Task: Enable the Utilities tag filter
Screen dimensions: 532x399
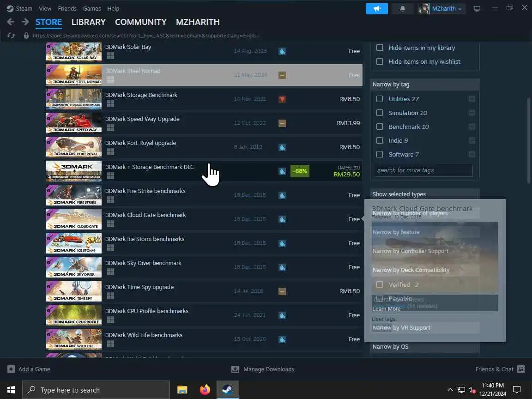Action: 380,99
